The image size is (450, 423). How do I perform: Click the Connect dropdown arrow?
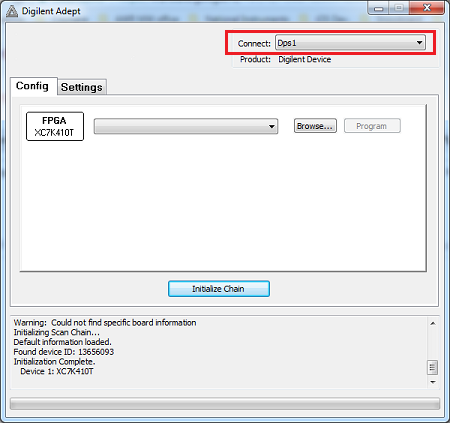(x=419, y=43)
